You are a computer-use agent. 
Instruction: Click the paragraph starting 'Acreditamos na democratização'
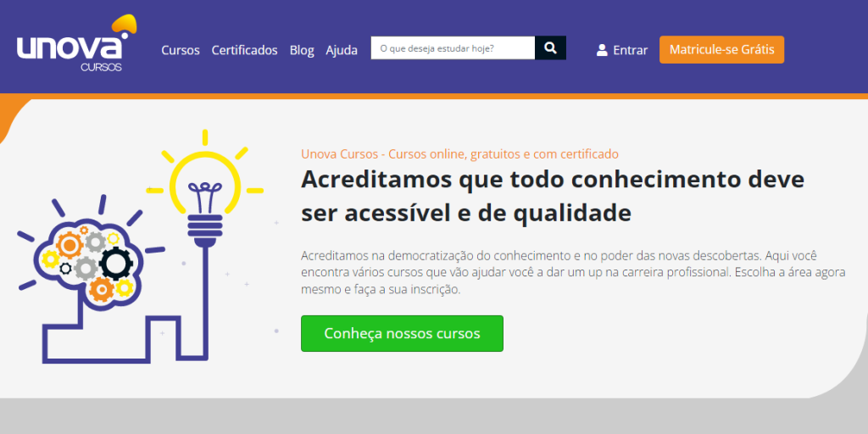572,273
